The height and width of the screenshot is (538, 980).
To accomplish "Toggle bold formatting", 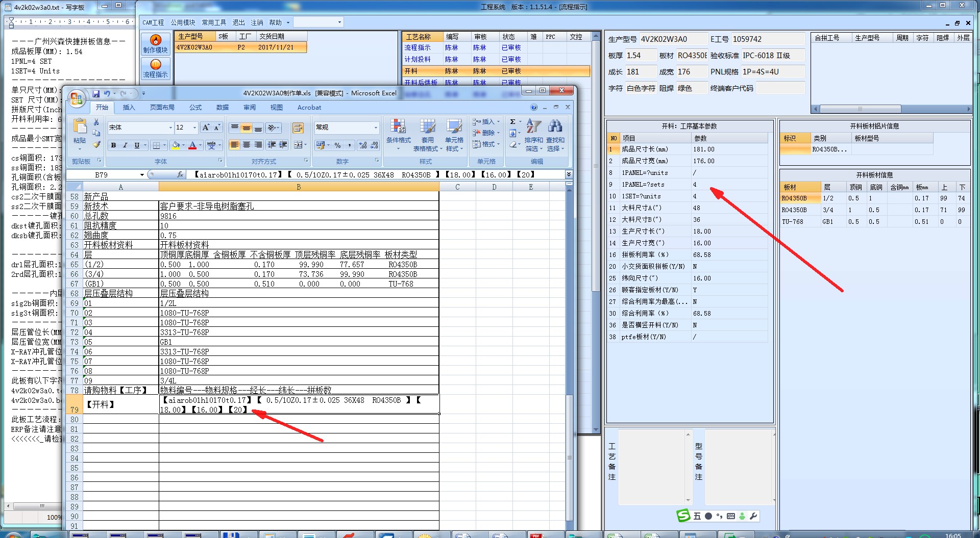I will tap(113, 145).
